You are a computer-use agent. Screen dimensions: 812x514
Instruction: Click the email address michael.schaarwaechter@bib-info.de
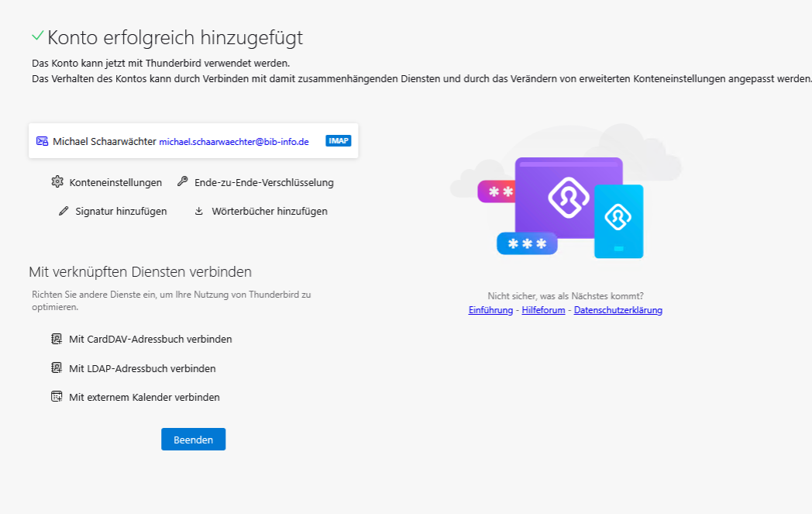[x=234, y=142]
